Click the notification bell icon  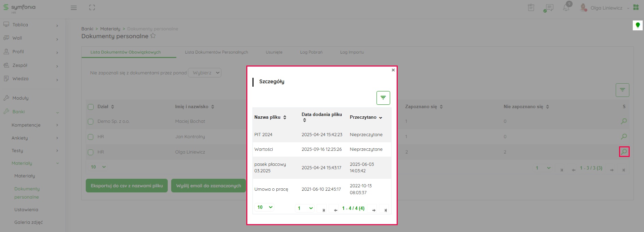tap(566, 8)
